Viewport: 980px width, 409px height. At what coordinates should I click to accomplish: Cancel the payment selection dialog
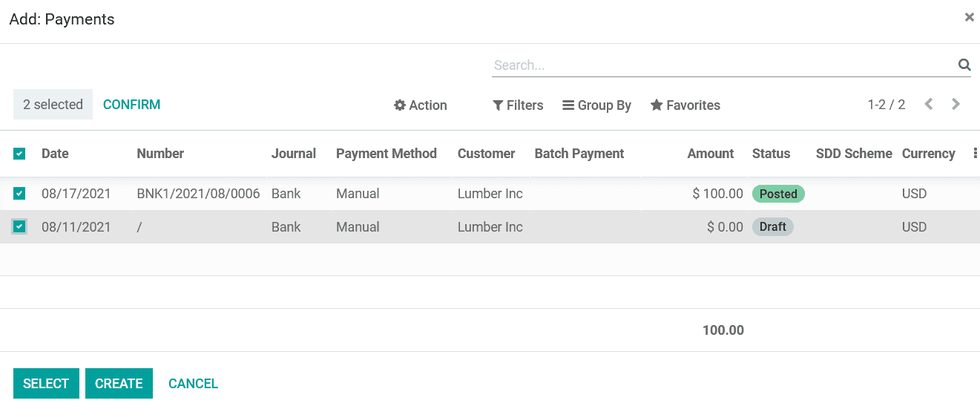coord(193,384)
